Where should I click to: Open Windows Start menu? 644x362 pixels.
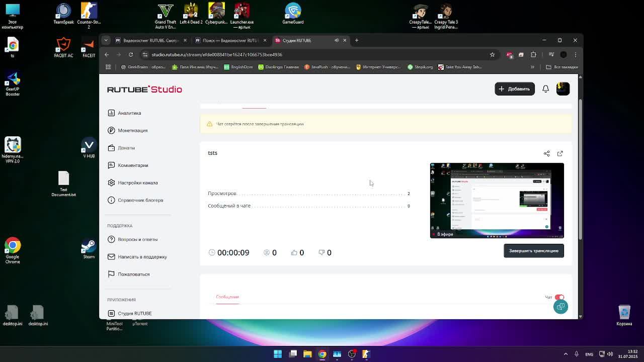point(278,354)
